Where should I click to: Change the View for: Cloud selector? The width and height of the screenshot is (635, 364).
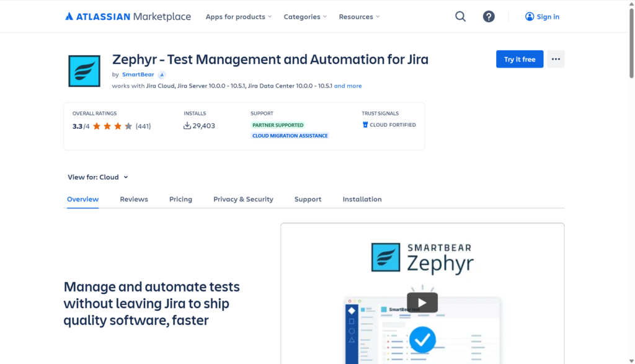pos(98,177)
